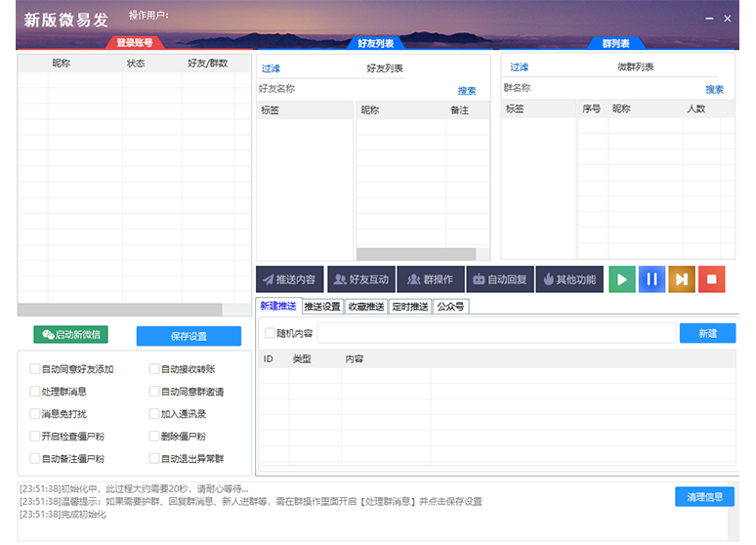Viewport: 756px width, 545px height.
Task: Click the friend list horizontal scrollbar
Action: 416,254
